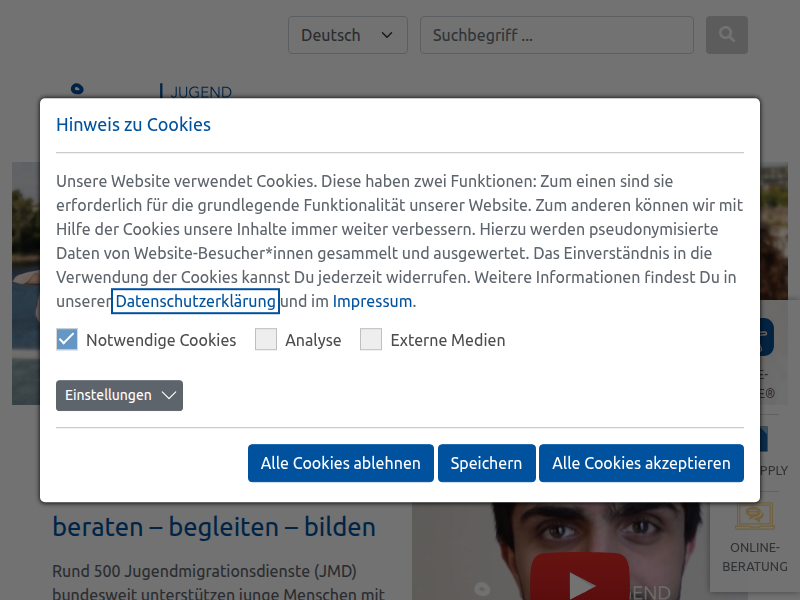The height and width of the screenshot is (600, 800).
Task: Open the ONLINE-BERATUNG chat icon
Action: (753, 518)
